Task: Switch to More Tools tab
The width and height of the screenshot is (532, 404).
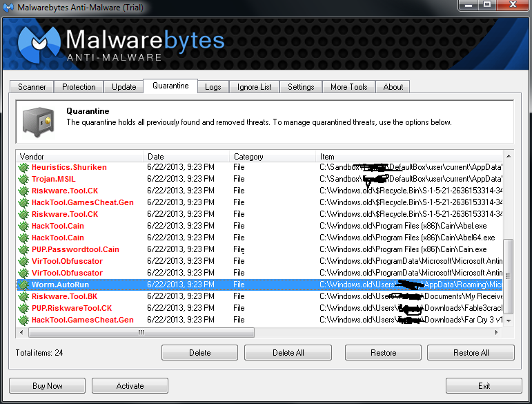Action: click(348, 87)
